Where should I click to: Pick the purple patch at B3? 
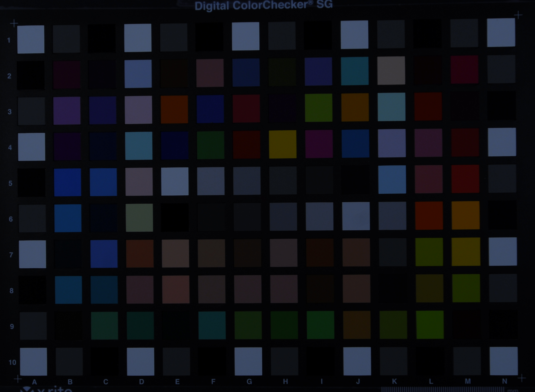click(67, 111)
